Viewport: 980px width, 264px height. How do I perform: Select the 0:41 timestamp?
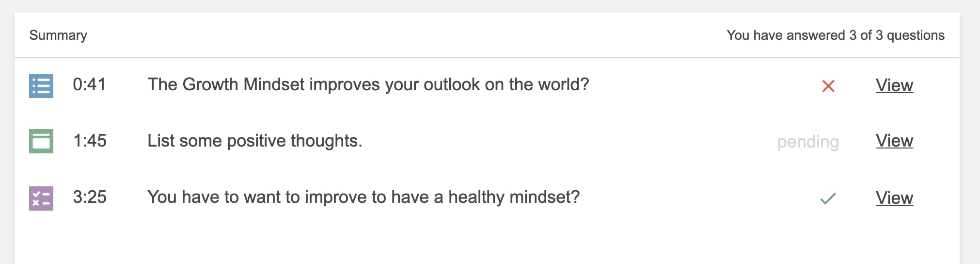[x=89, y=84]
